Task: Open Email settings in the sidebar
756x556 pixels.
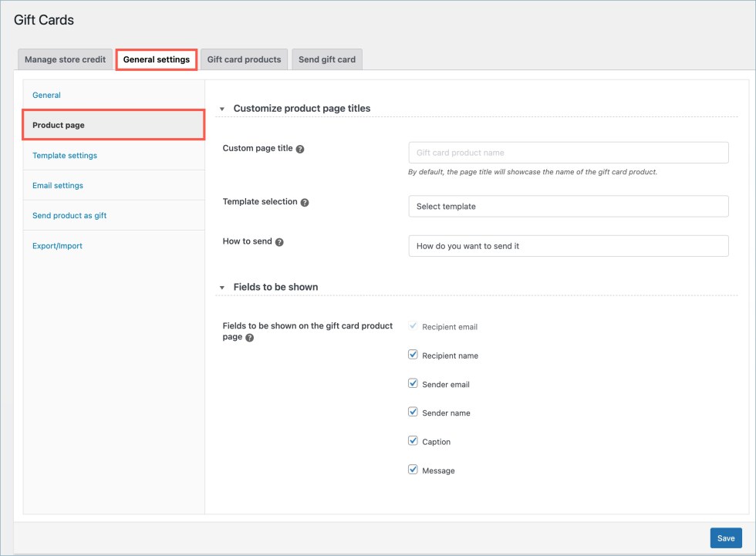Action: point(58,186)
